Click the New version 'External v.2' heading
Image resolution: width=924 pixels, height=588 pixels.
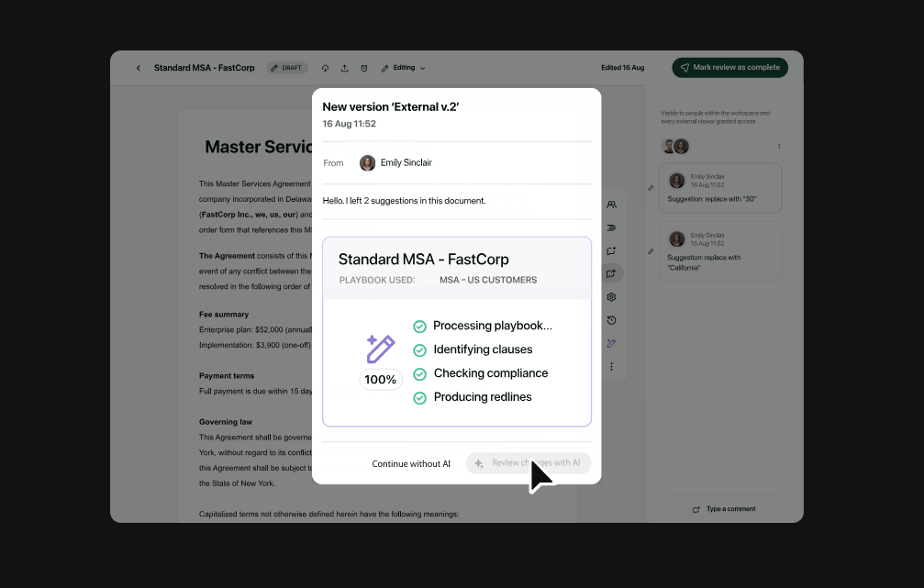tap(390, 106)
